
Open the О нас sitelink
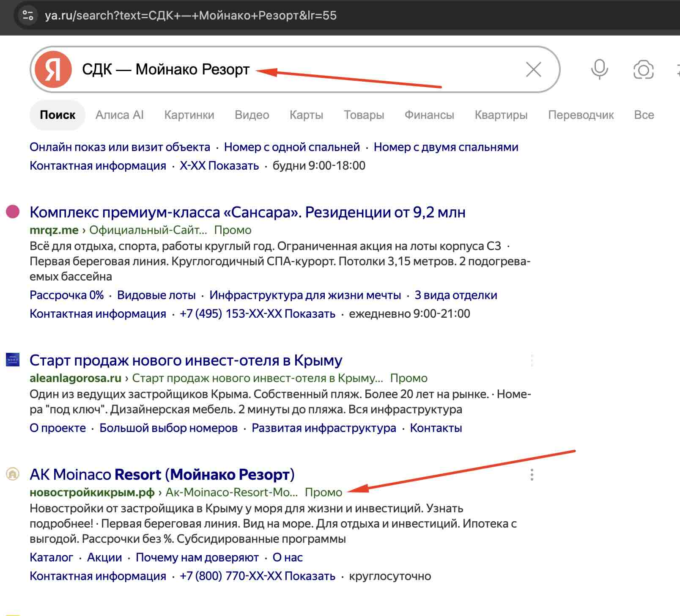[x=288, y=558]
